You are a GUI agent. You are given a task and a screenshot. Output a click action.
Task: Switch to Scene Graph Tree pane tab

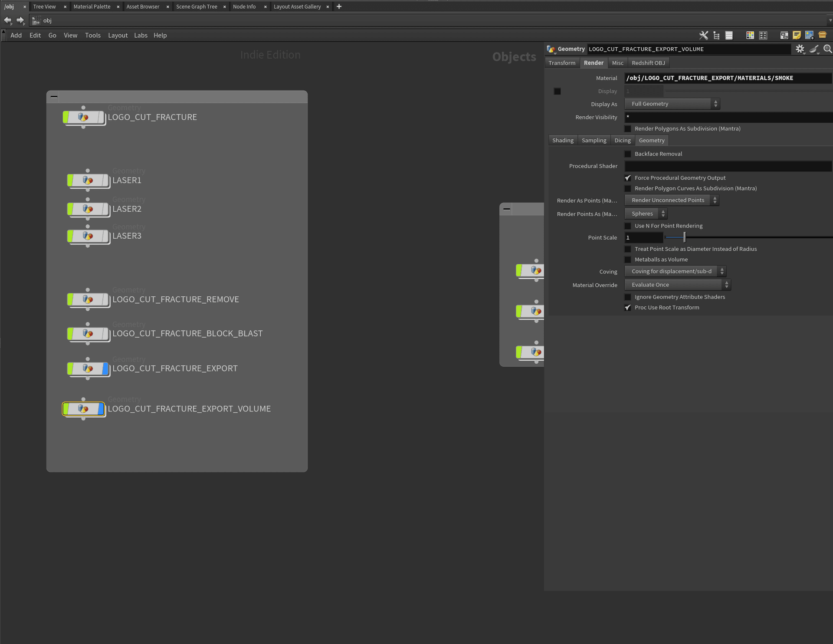point(197,7)
